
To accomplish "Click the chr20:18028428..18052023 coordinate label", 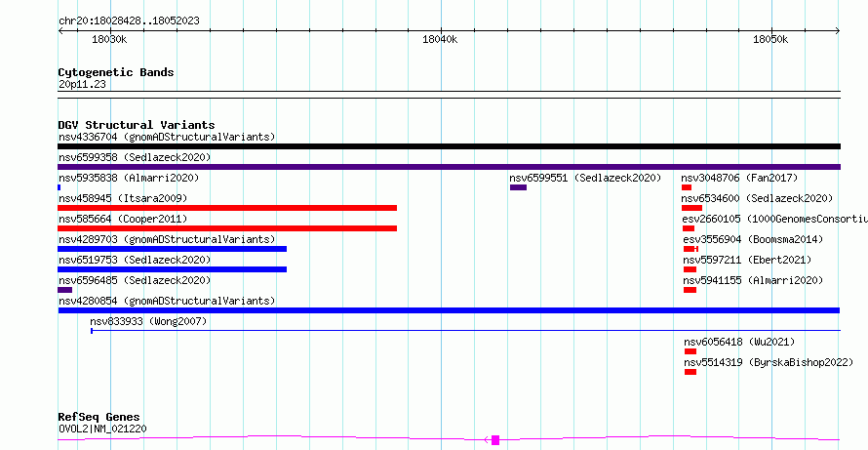I will tap(129, 21).
